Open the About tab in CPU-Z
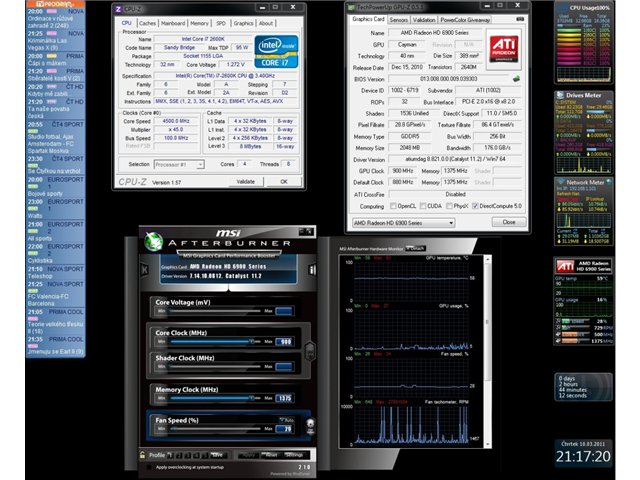The image size is (640, 480). 266,23
